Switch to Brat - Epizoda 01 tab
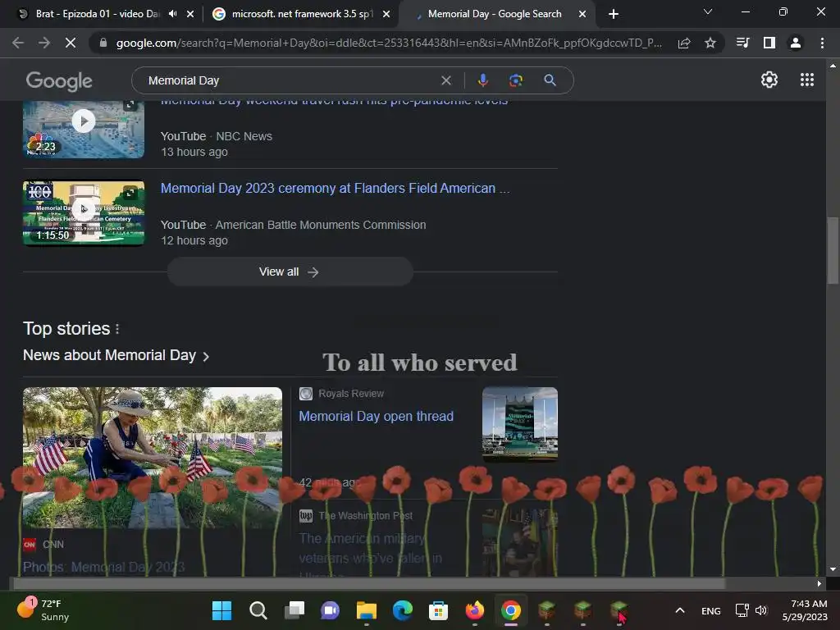 coord(97,14)
